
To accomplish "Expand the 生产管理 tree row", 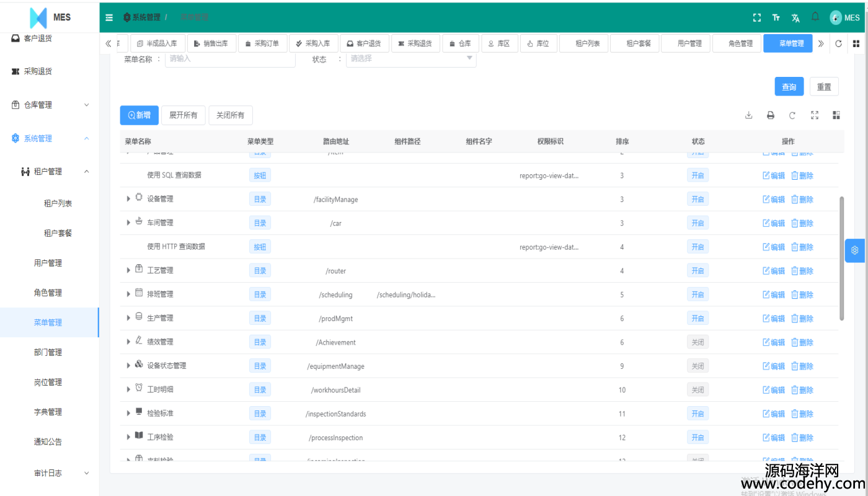I will 128,318.
